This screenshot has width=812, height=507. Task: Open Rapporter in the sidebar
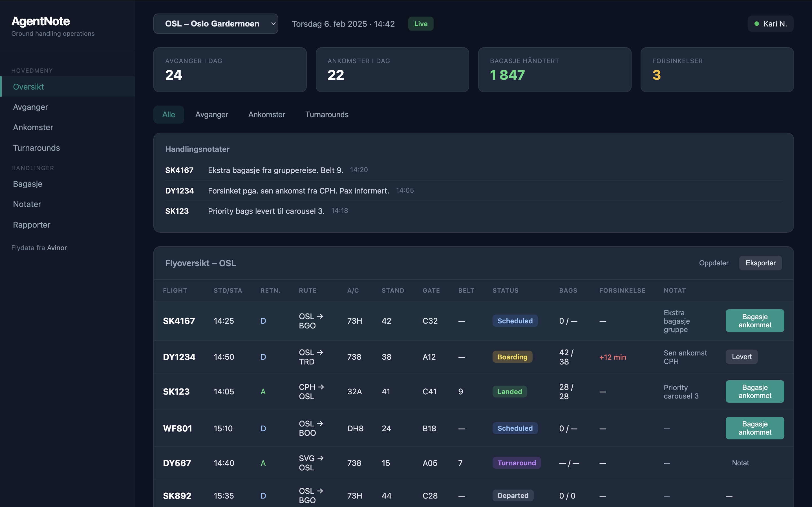coord(32,225)
